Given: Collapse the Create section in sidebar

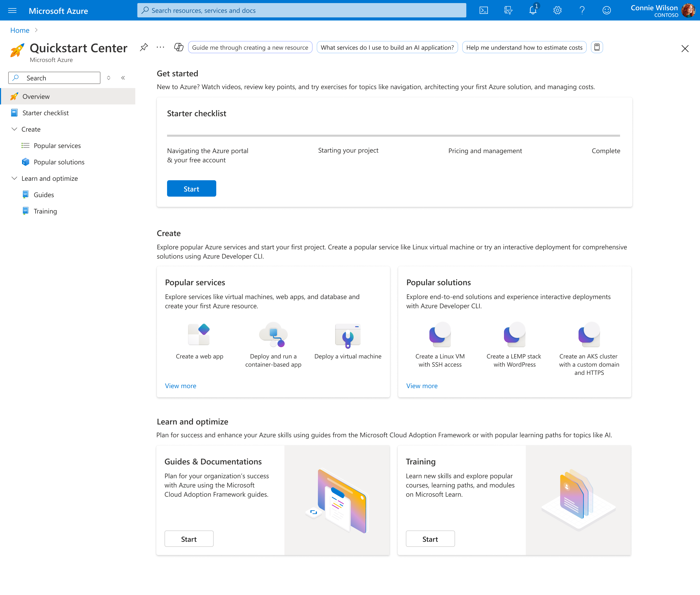Looking at the screenshot, I should click(x=15, y=129).
